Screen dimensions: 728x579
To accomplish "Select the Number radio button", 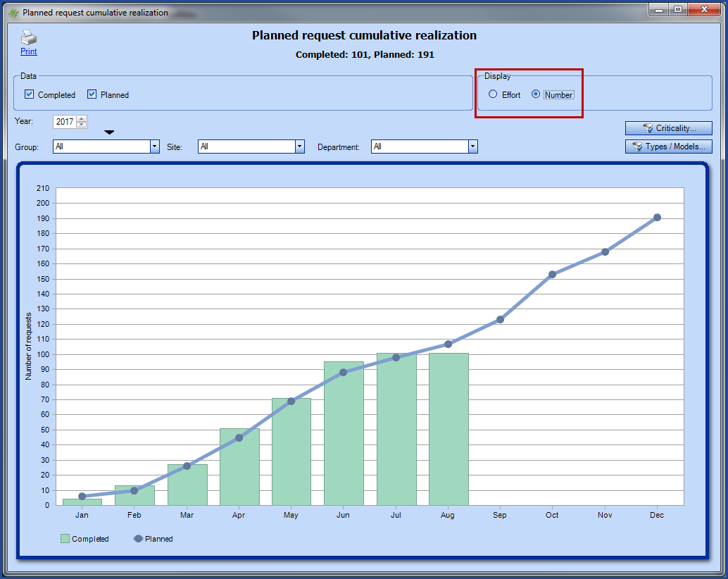I will (535, 94).
